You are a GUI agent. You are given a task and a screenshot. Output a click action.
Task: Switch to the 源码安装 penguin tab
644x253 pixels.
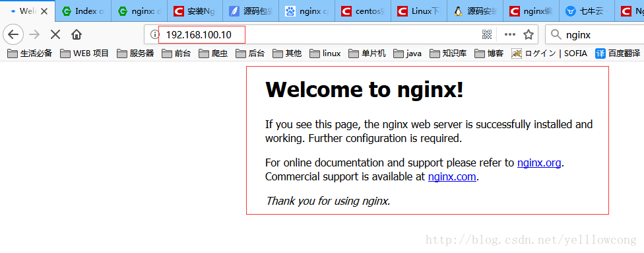pyautogui.click(x=474, y=11)
